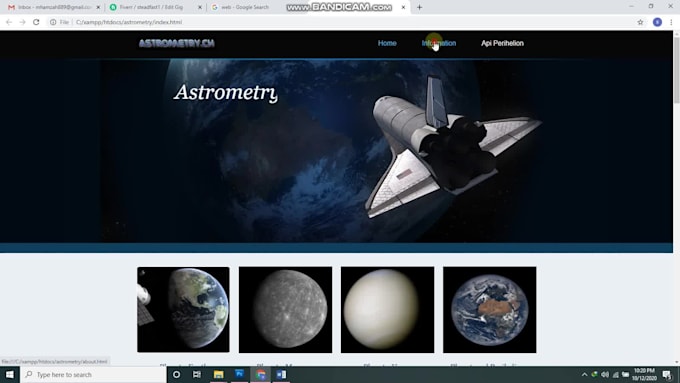Screen dimensions: 680x383
Task: Go back in browser history
Action: click(x=9, y=22)
